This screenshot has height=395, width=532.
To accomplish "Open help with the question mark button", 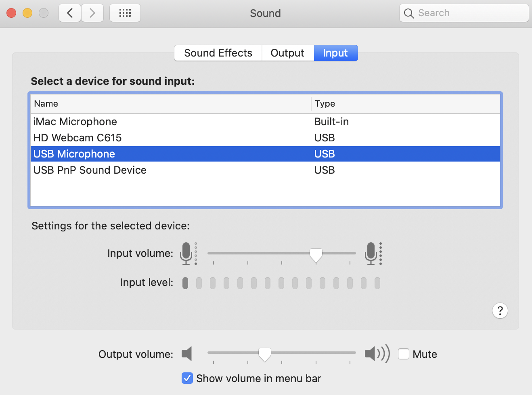I will [500, 311].
